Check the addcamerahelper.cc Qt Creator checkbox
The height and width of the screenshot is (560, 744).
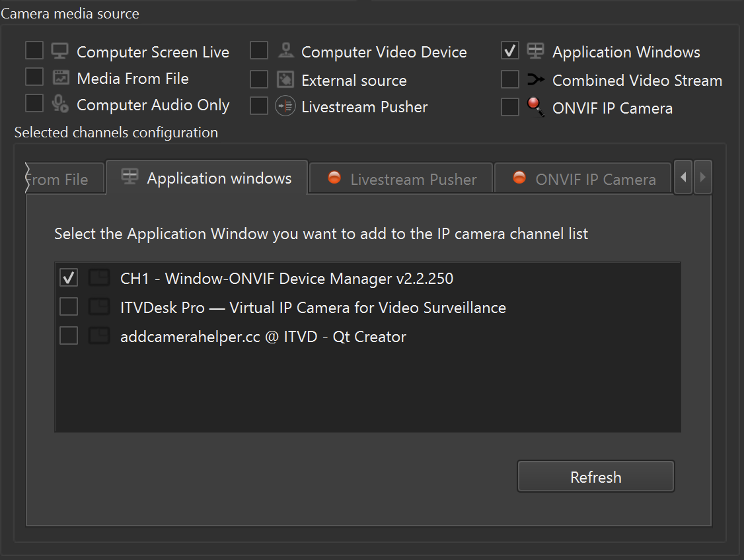pyautogui.click(x=69, y=335)
